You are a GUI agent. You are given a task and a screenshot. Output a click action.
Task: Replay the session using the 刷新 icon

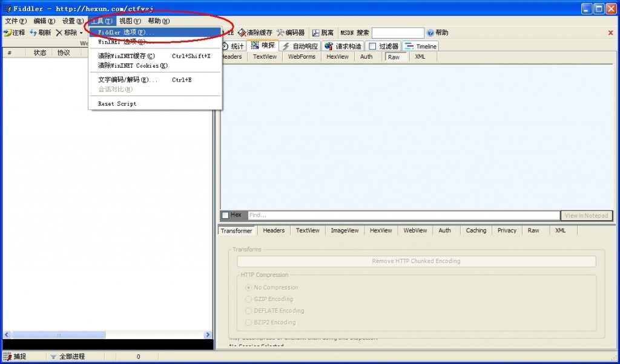point(40,33)
